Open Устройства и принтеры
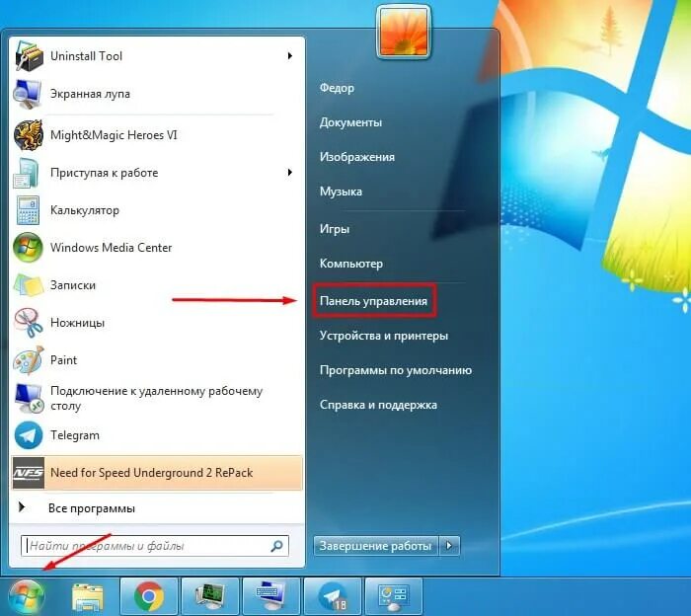691x616 pixels. click(x=384, y=336)
